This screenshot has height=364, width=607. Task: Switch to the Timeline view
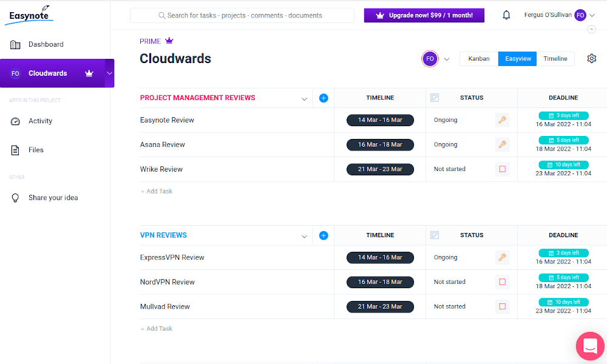[555, 59]
